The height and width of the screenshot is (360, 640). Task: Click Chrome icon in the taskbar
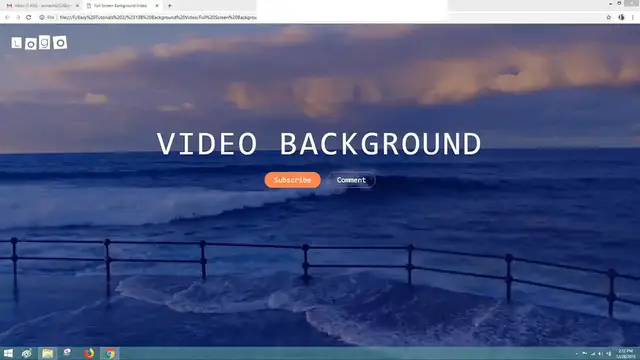110,353
